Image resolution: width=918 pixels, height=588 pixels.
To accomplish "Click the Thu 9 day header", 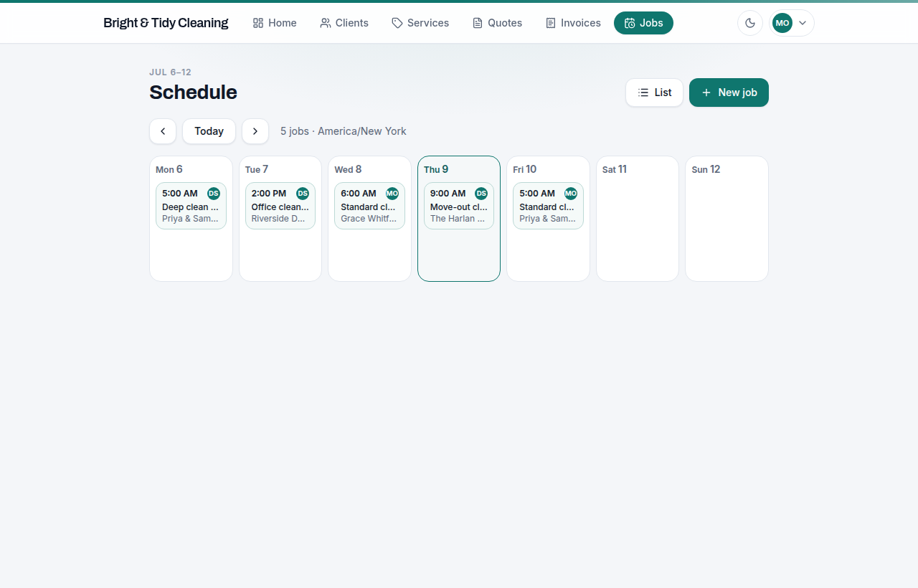I will coord(436,169).
